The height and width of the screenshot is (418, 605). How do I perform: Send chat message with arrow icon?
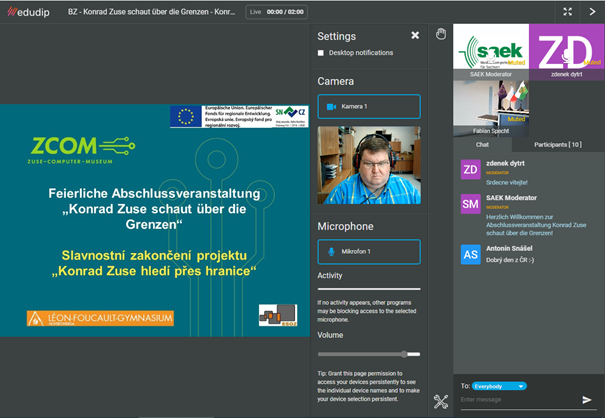(587, 400)
